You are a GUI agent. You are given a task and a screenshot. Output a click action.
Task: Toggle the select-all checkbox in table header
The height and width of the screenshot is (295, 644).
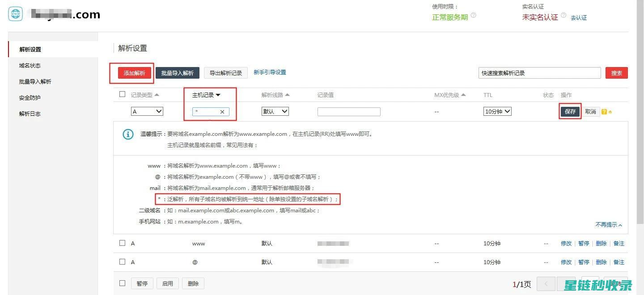click(x=123, y=94)
